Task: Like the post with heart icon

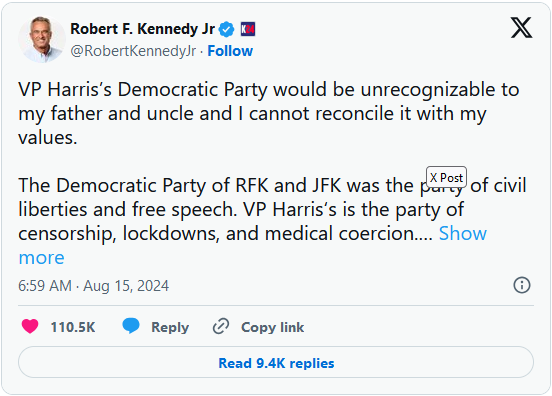Action: [30, 326]
